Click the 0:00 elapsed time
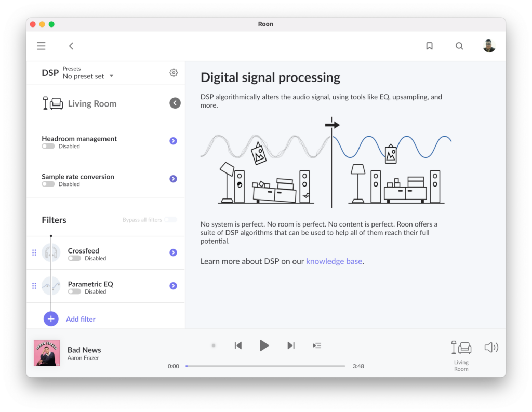Image resolution: width=532 pixels, height=412 pixels. [x=174, y=366]
